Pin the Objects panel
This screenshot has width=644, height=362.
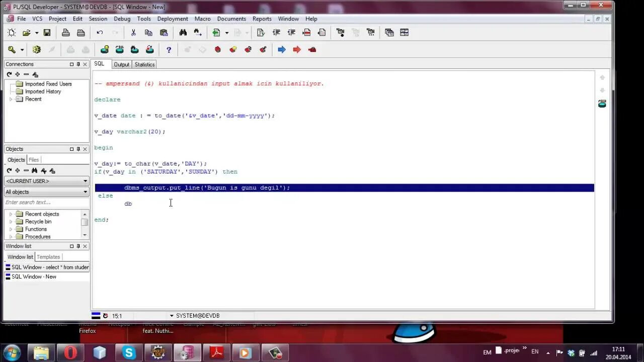point(78,149)
